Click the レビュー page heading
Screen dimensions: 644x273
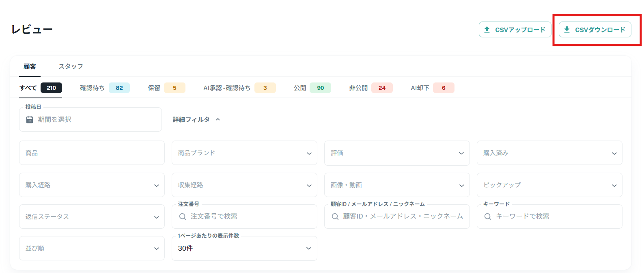32,30
